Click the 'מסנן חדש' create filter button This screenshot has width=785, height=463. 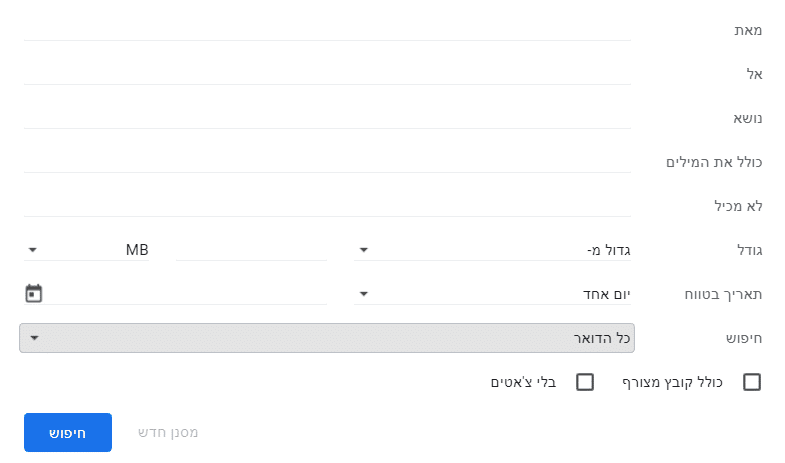point(168,432)
